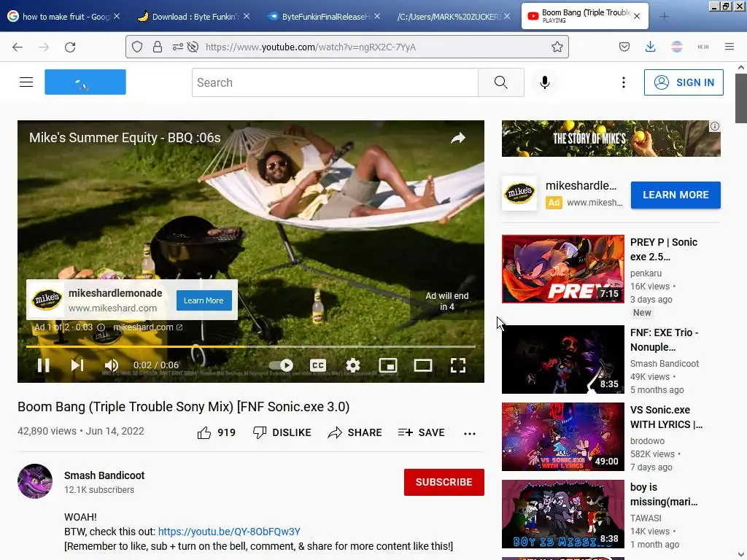The width and height of the screenshot is (747, 560).
Task: Close the Google search tab
Action: click(x=117, y=16)
